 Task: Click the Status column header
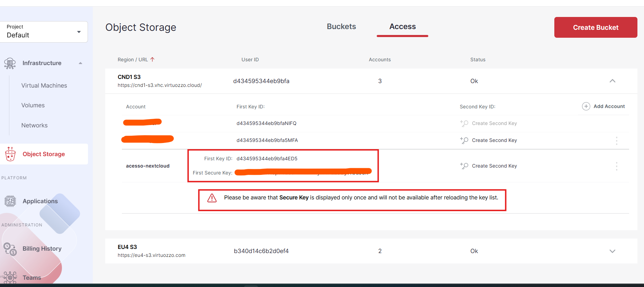tap(478, 60)
